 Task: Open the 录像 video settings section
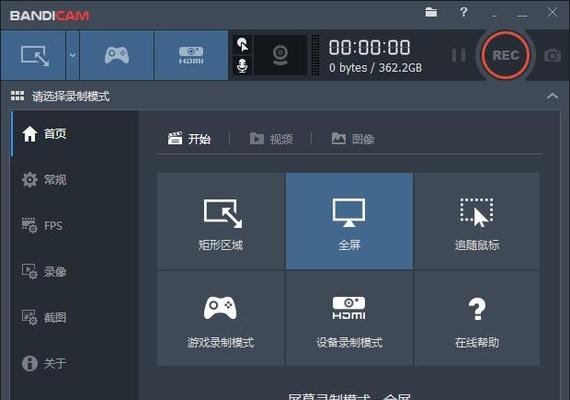[x=75, y=271]
